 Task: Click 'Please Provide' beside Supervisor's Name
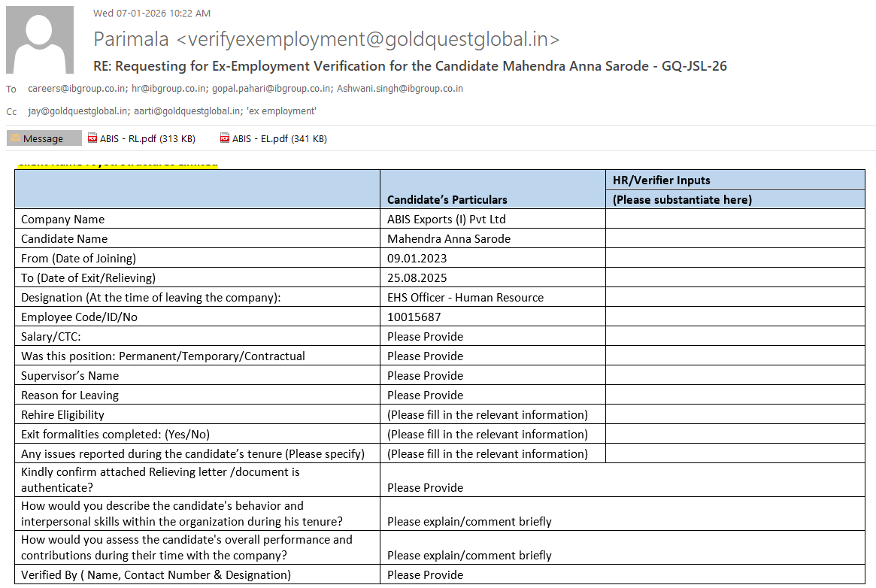click(x=425, y=376)
